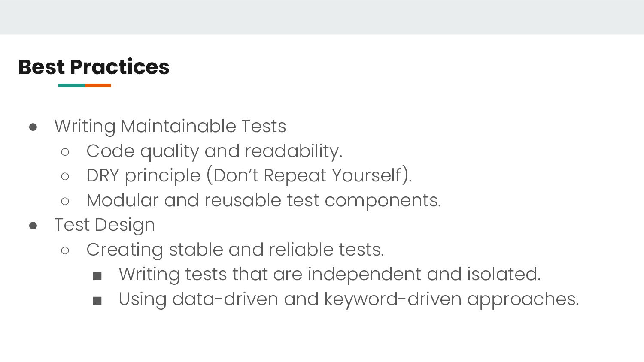Select the Writing Maintainable Tests text line
The width and height of the screenshot is (644, 362).
(170, 126)
